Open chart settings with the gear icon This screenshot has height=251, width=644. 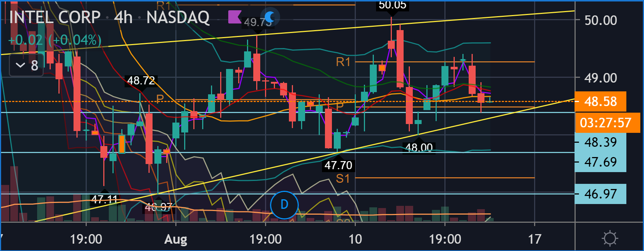(610, 239)
